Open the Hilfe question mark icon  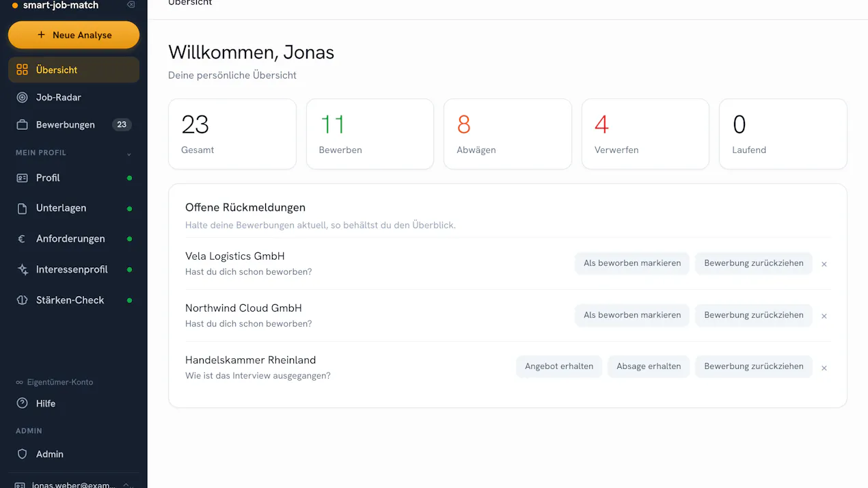[23, 403]
